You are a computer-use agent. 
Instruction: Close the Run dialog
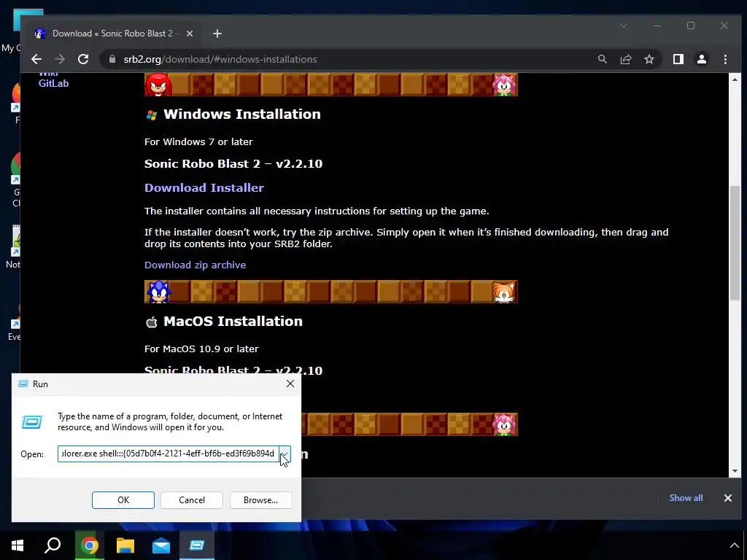pyautogui.click(x=290, y=384)
